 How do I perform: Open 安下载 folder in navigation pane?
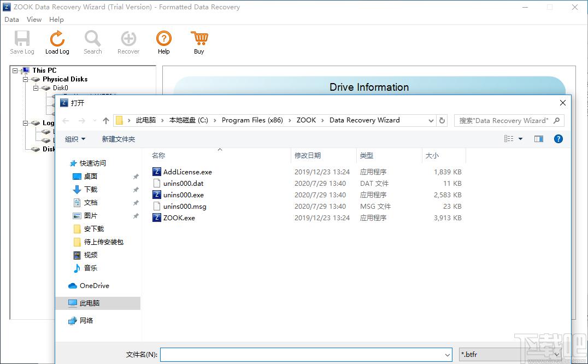94,228
